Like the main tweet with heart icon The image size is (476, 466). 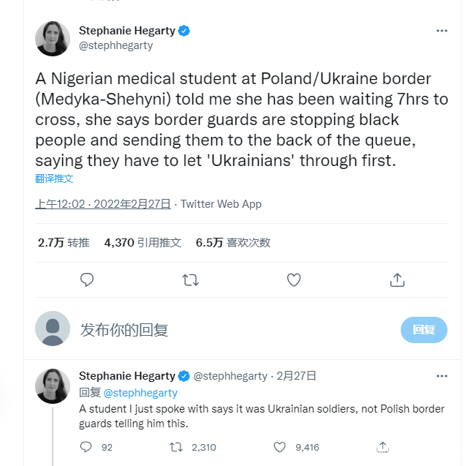pos(294,279)
